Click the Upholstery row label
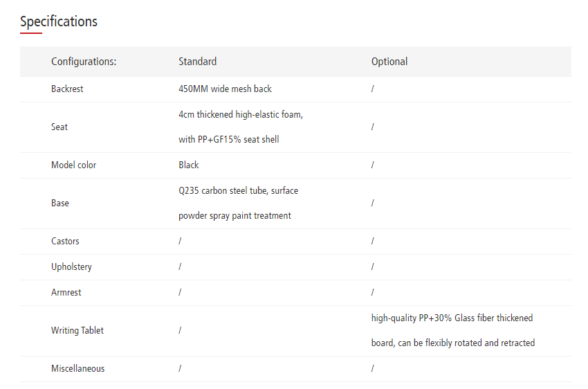 coord(71,267)
